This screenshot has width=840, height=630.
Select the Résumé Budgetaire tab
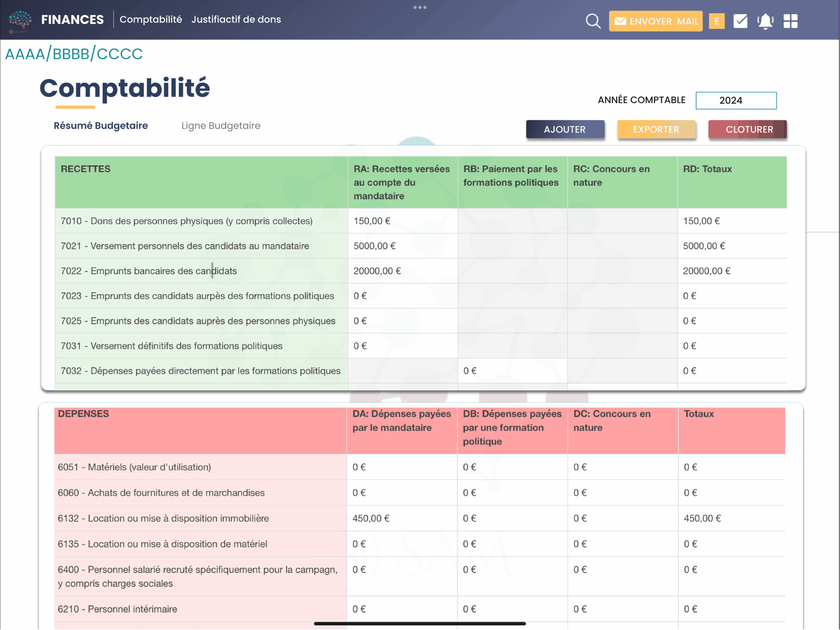[101, 126]
